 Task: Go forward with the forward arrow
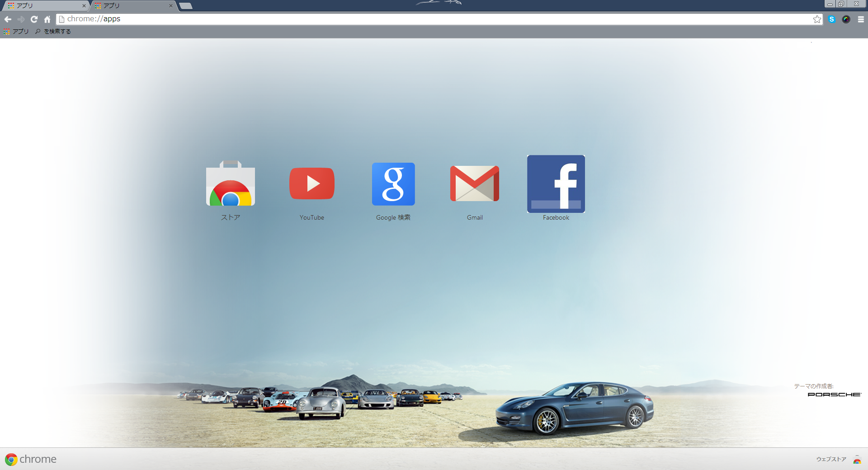(21, 19)
